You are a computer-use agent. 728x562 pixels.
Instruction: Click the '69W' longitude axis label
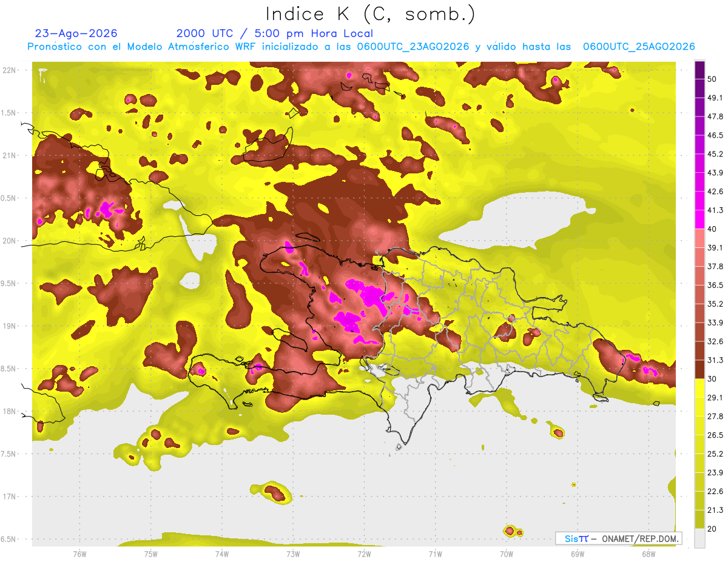[x=577, y=554]
